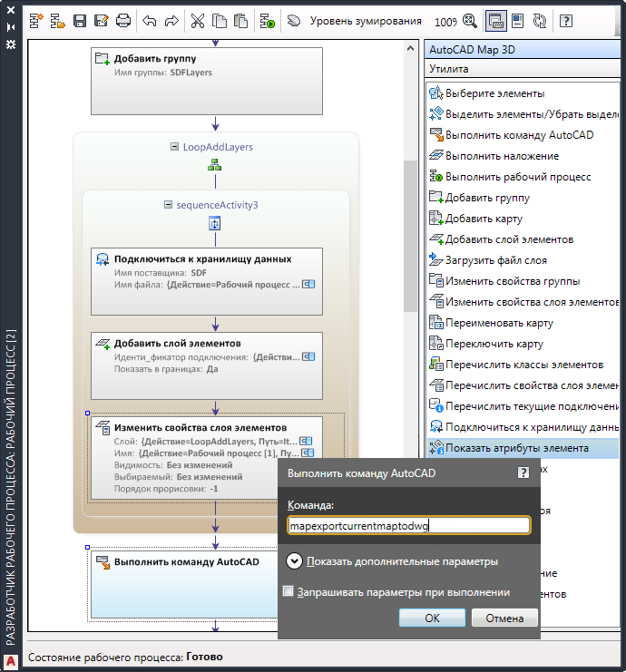Choose Переключить карту activity

[523, 344]
